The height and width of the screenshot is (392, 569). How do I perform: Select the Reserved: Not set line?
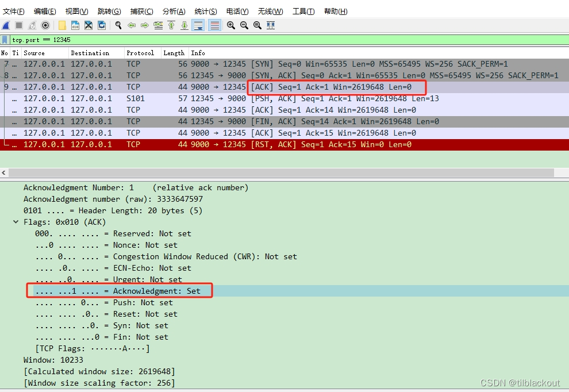(x=113, y=234)
